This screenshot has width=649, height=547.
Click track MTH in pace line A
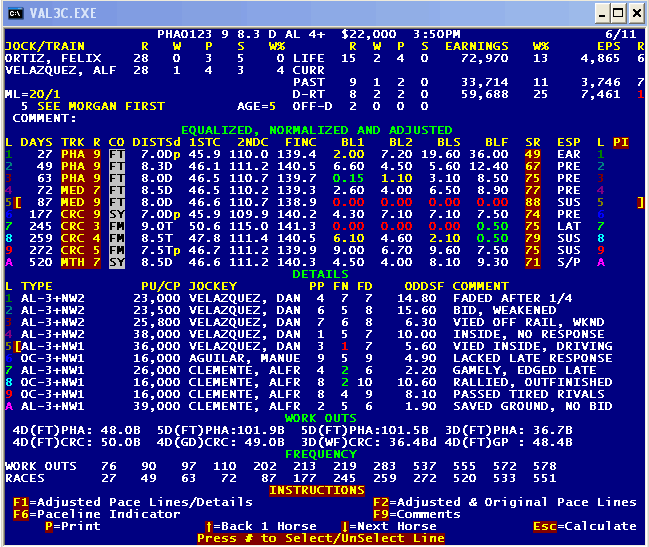(73, 262)
